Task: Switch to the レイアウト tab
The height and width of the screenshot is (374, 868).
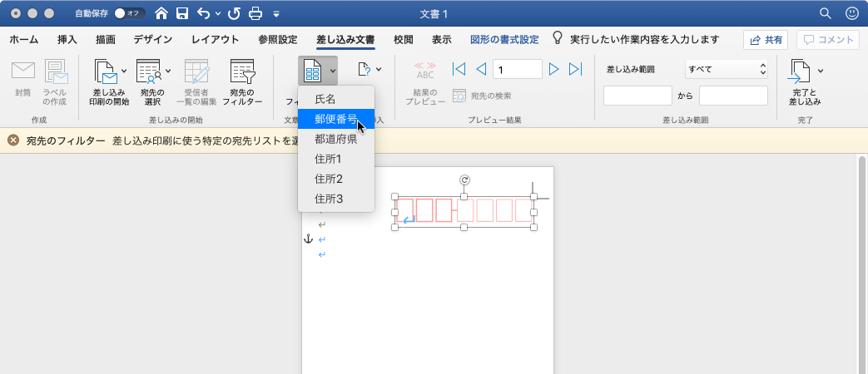Action: pyautogui.click(x=216, y=39)
